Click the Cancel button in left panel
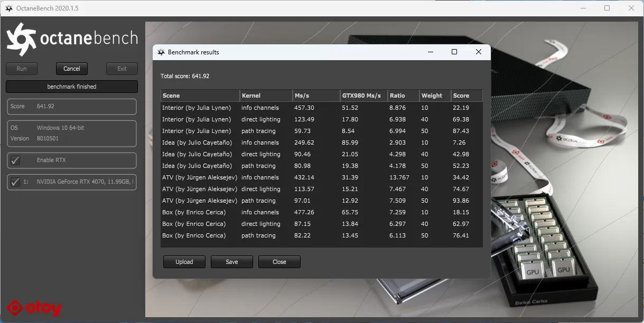 point(72,69)
